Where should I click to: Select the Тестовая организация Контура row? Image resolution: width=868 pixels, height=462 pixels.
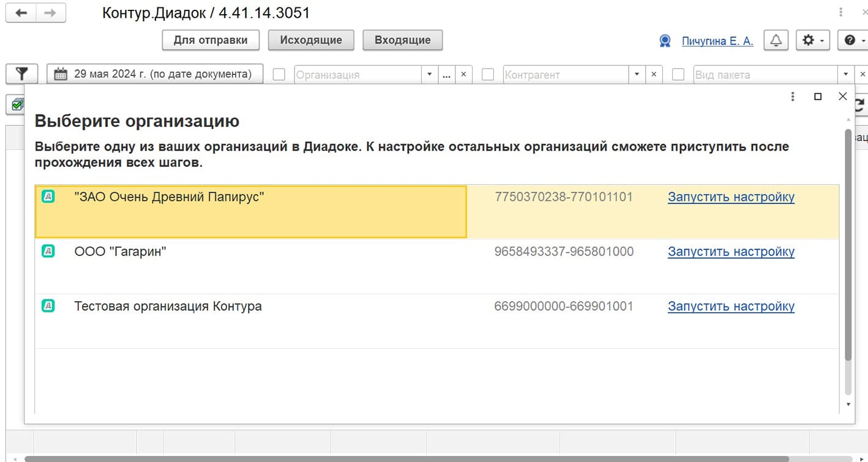coord(437,321)
